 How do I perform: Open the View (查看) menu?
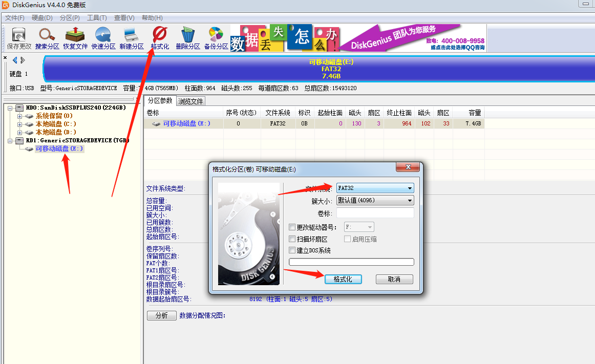(124, 18)
